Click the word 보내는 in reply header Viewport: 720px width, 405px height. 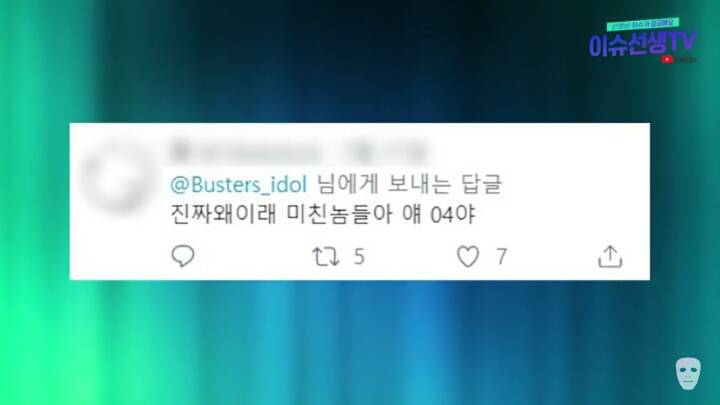419,185
